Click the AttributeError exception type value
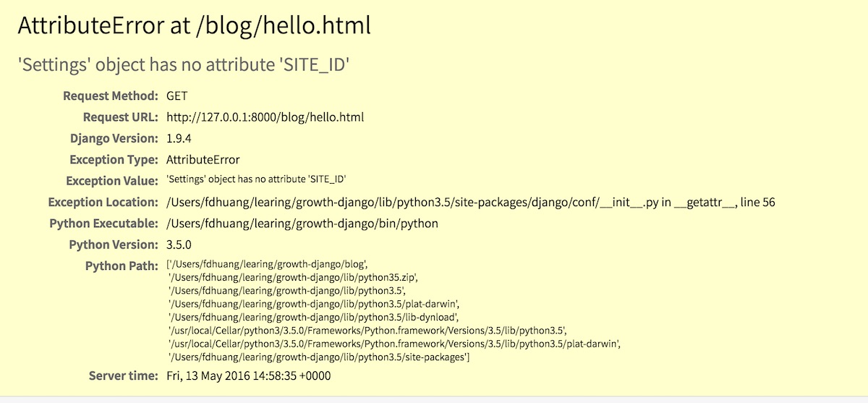The width and height of the screenshot is (868, 403). [x=203, y=159]
